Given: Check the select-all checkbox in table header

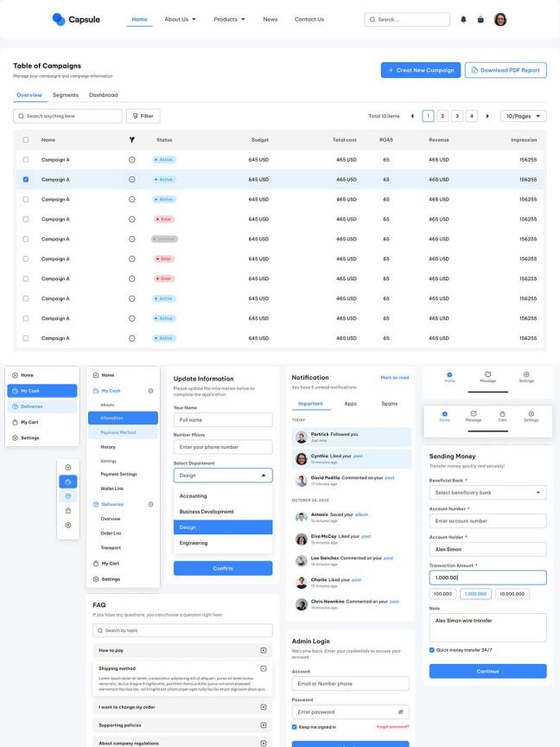Looking at the screenshot, I should point(26,139).
